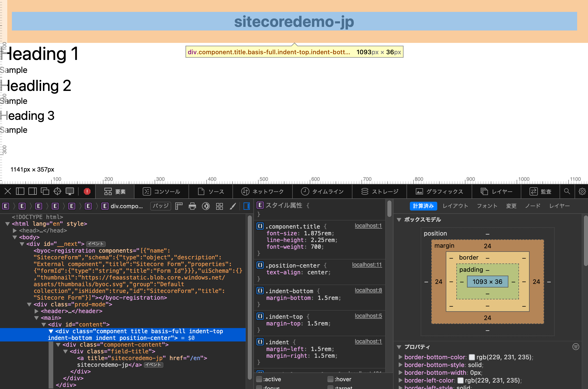Click the braces icon beside .indent-bottom rule

260,291
